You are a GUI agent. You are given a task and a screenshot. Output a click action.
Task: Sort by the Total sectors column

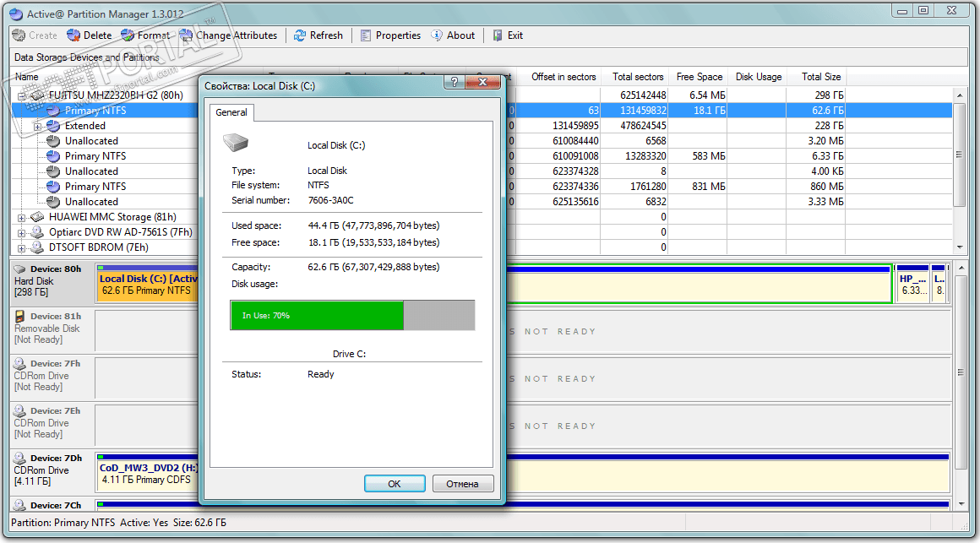coord(638,77)
